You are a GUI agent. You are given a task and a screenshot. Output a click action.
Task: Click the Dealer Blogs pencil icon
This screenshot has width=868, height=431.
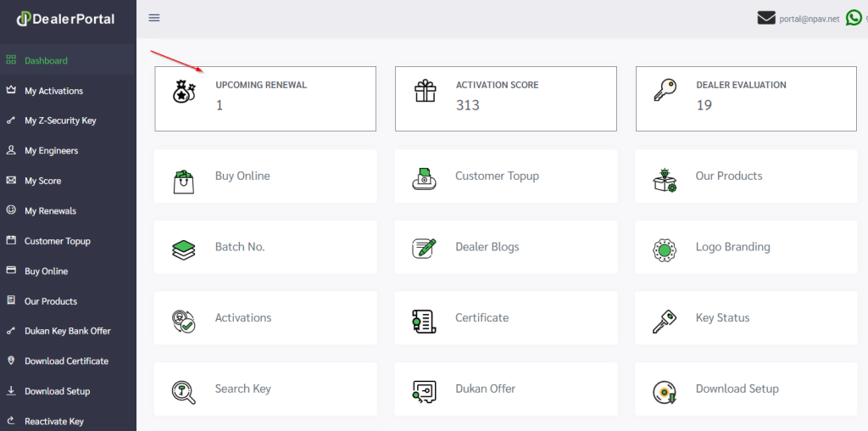pos(424,248)
